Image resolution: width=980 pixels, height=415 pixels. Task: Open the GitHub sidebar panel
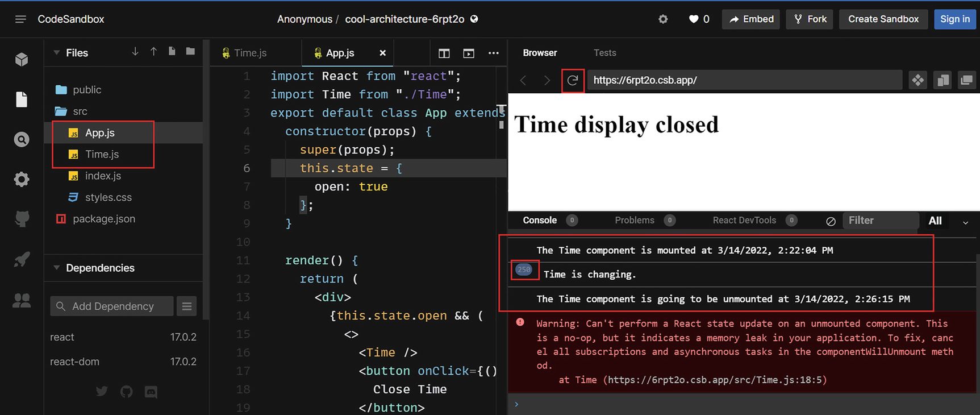click(22, 219)
